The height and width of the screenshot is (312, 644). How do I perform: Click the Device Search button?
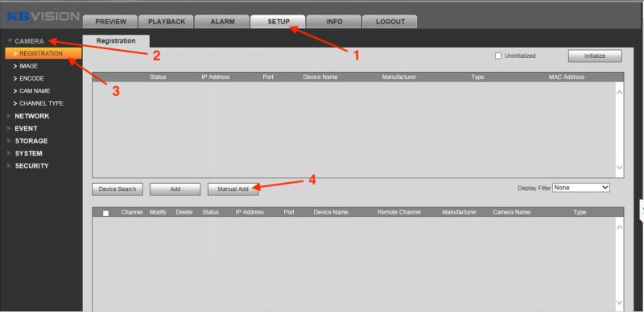coord(118,189)
